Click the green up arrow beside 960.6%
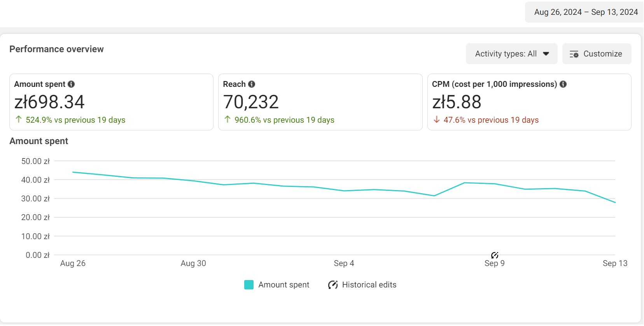This screenshot has width=644, height=326. point(227,119)
